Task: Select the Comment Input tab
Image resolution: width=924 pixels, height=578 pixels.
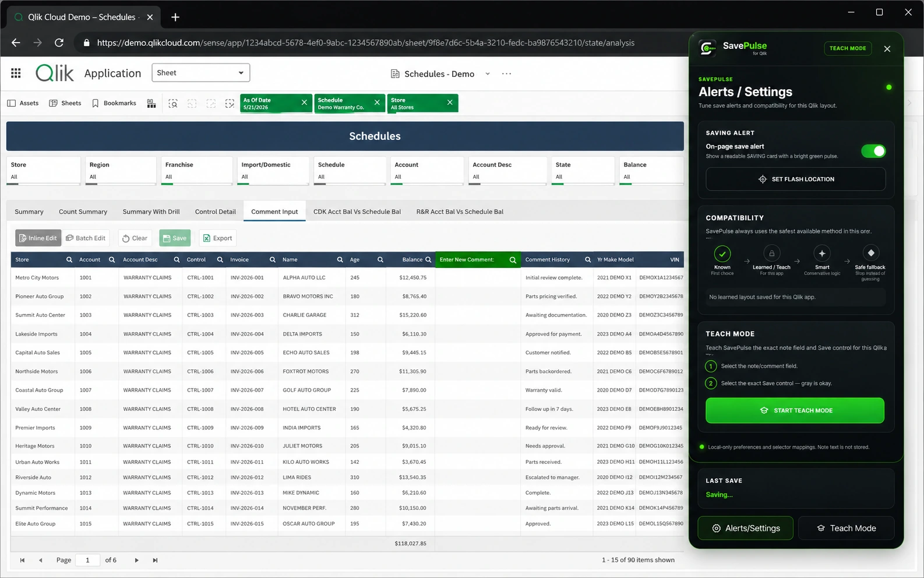Action: (274, 212)
